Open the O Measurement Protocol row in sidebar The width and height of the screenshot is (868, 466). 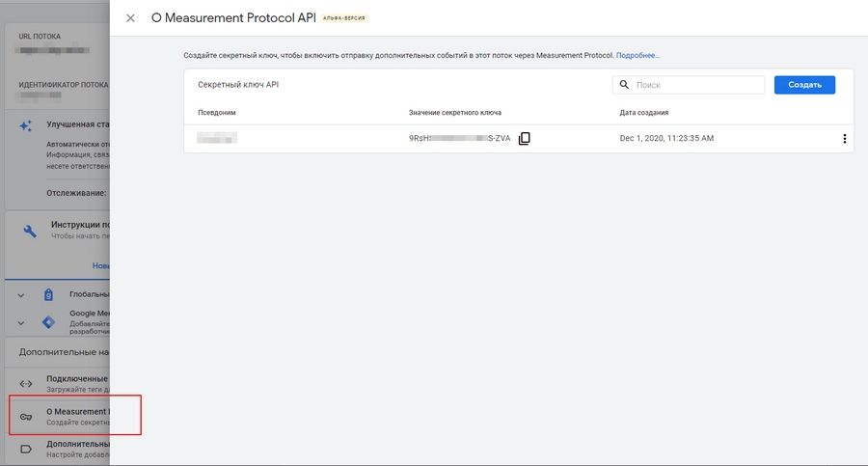coord(58,417)
